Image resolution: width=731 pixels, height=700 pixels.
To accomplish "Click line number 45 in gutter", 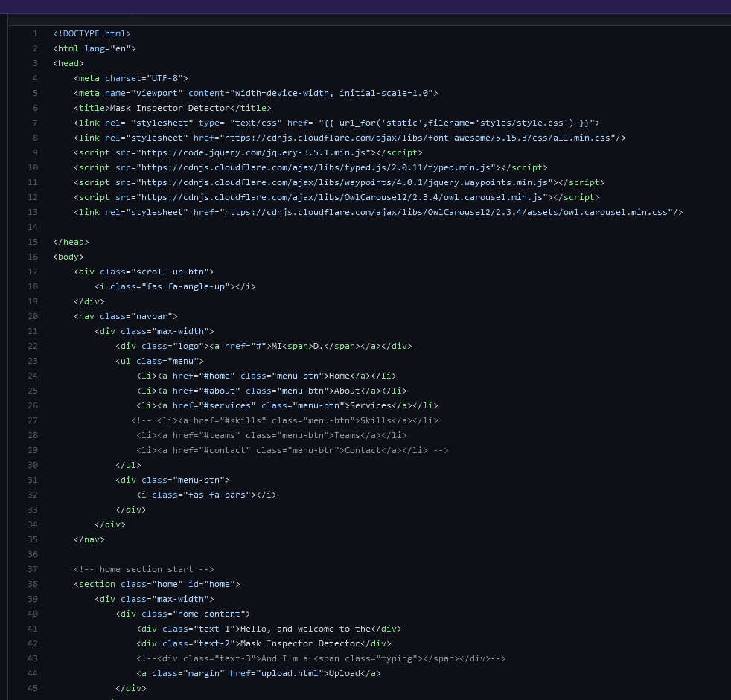I will [x=33, y=690].
